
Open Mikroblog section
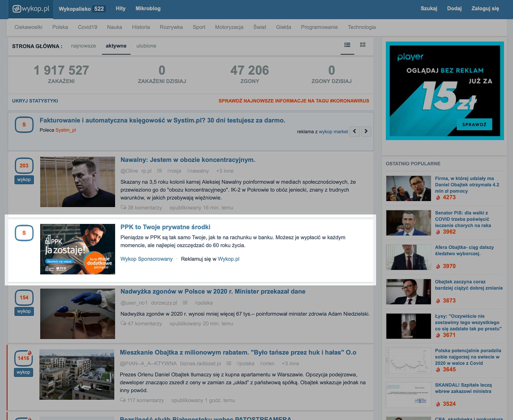coord(148,8)
